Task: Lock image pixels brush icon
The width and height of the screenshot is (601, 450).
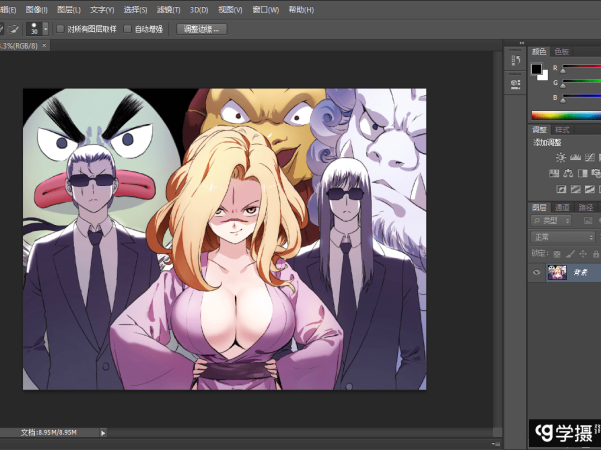Action: [570, 254]
